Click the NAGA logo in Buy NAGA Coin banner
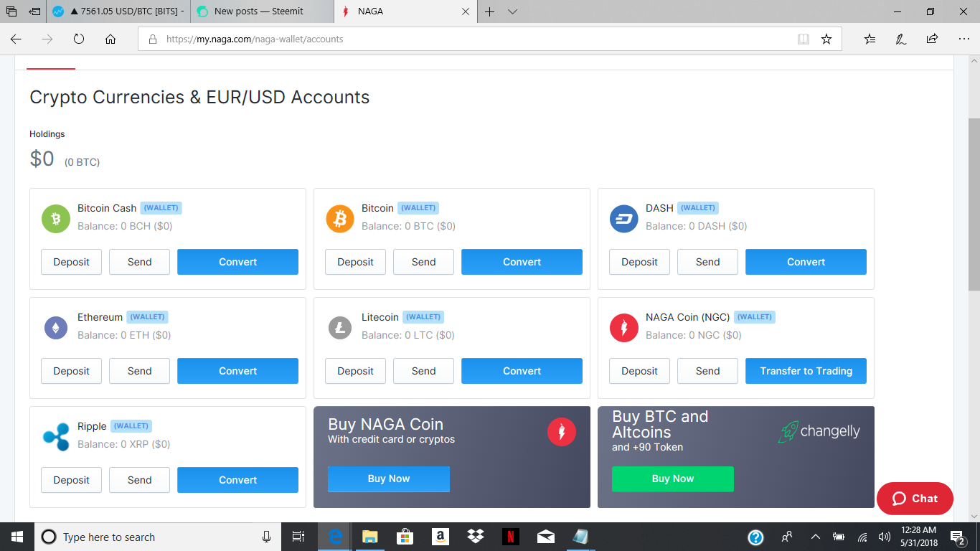 click(x=562, y=431)
